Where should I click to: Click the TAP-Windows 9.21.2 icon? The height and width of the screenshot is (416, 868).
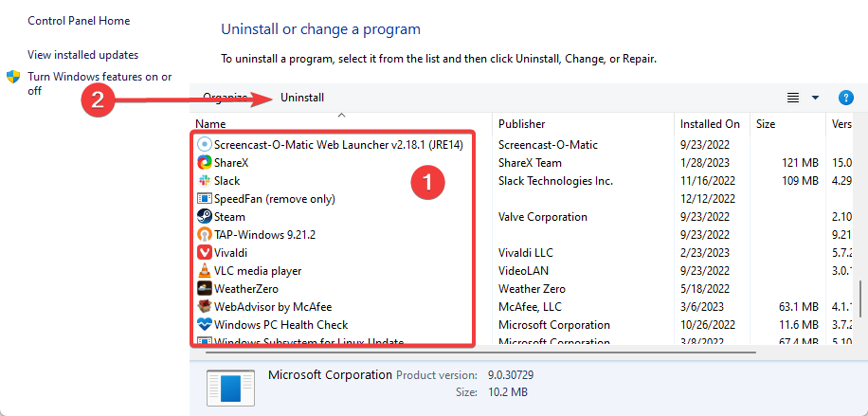point(205,235)
